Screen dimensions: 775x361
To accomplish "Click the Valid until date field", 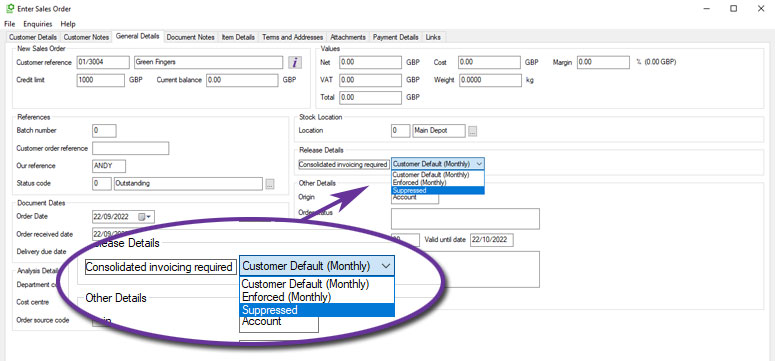I will coord(492,240).
